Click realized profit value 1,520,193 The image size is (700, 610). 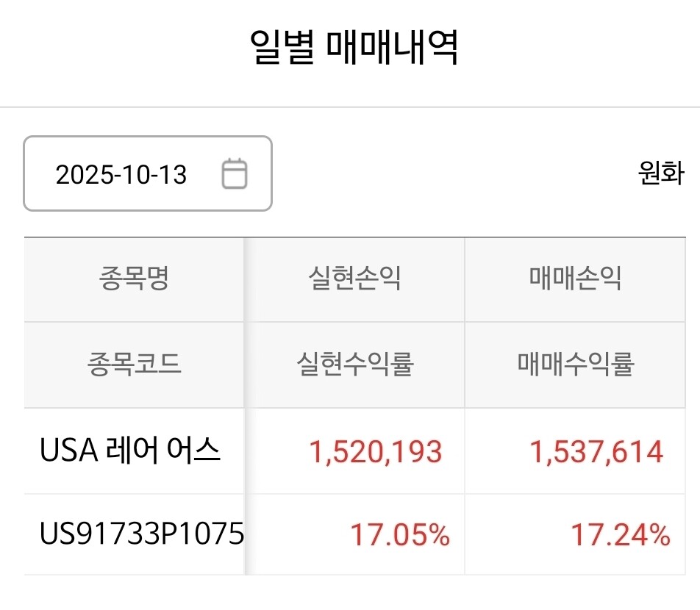(375, 452)
